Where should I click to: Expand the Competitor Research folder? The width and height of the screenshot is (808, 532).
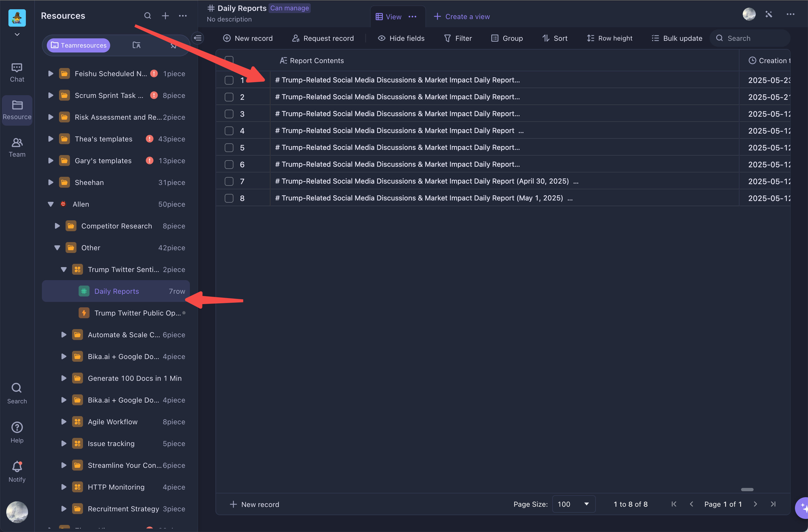(x=57, y=226)
